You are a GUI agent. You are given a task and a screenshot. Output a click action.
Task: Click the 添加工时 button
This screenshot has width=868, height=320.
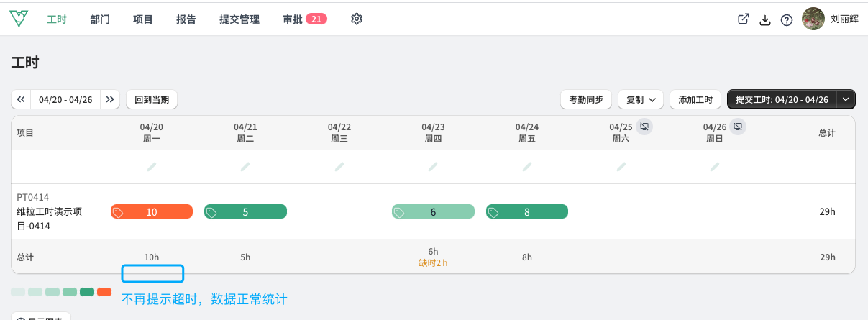click(x=695, y=99)
